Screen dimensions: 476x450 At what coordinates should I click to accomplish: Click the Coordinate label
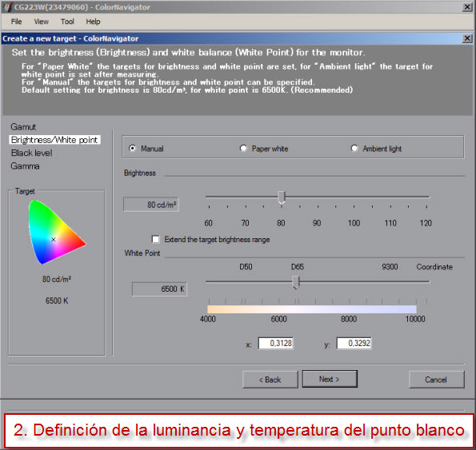[434, 267]
